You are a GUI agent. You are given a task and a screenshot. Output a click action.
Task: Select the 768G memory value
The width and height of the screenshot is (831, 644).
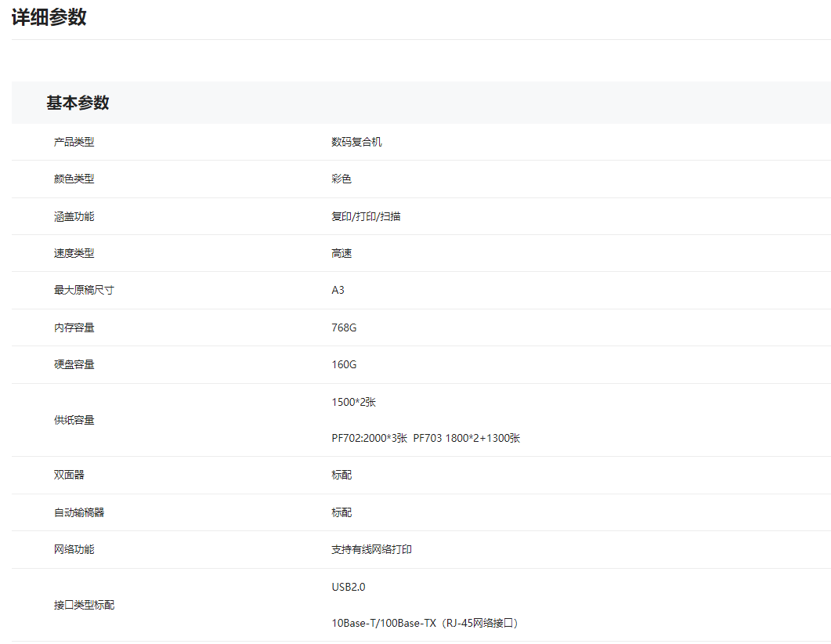point(344,327)
